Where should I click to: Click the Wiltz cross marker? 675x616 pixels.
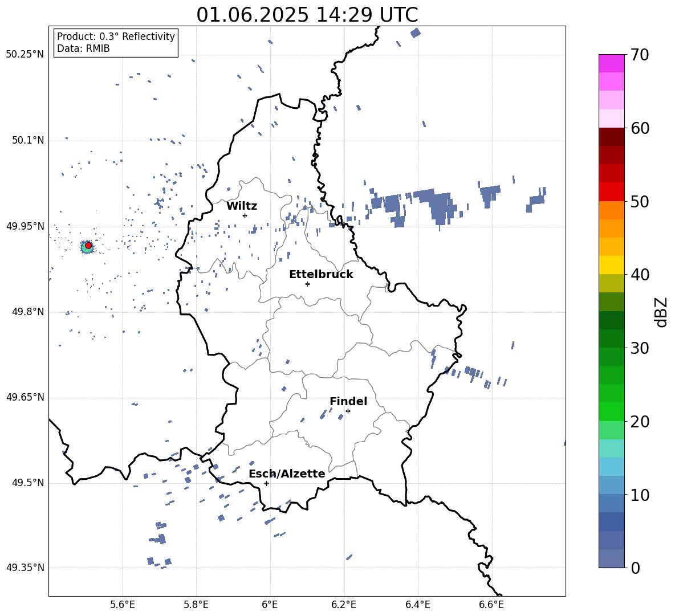(x=245, y=215)
